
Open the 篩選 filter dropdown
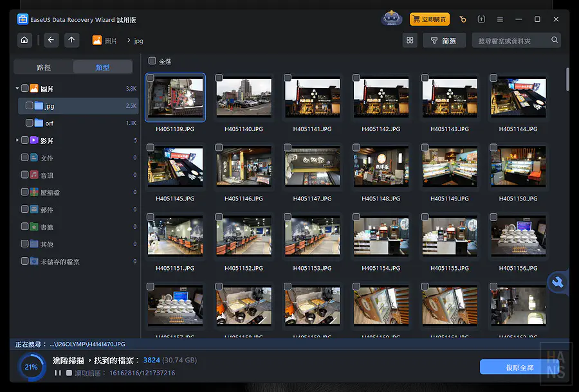[x=443, y=40]
